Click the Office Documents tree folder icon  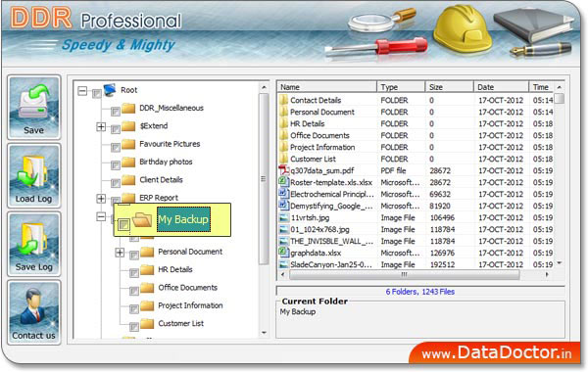click(x=147, y=288)
